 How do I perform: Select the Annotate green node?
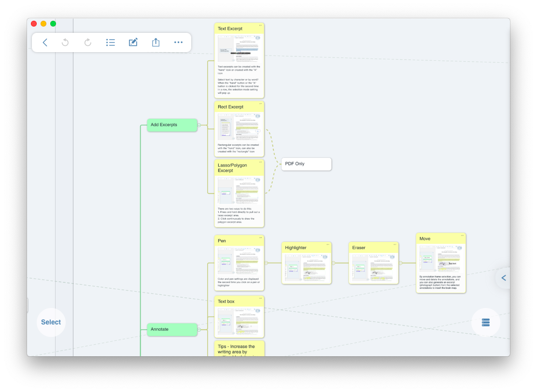(172, 329)
